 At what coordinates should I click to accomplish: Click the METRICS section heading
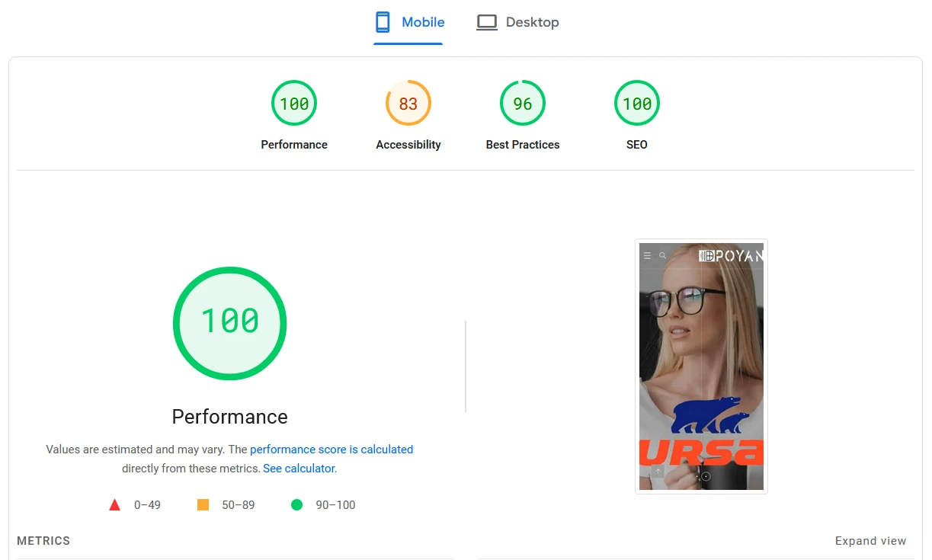[43, 541]
